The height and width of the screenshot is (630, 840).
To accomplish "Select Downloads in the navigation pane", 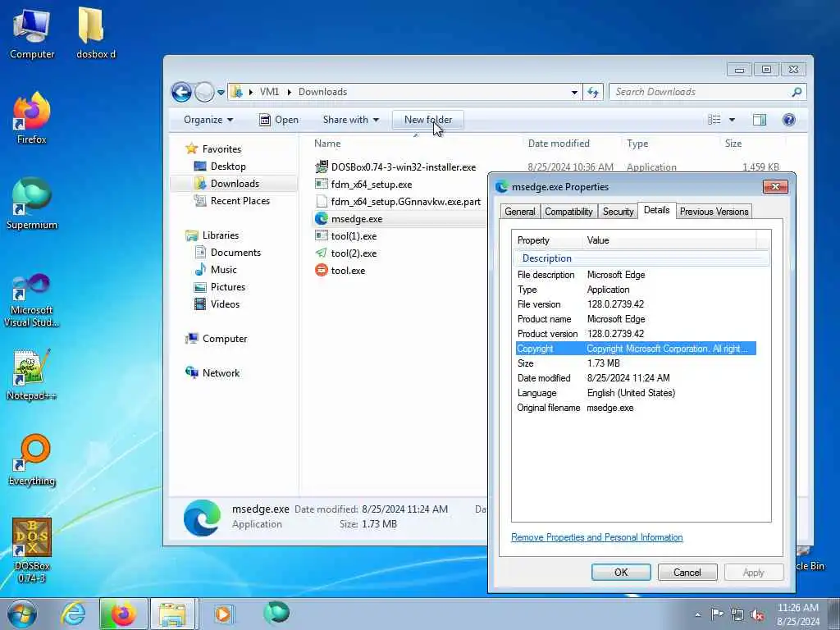I will click(234, 183).
